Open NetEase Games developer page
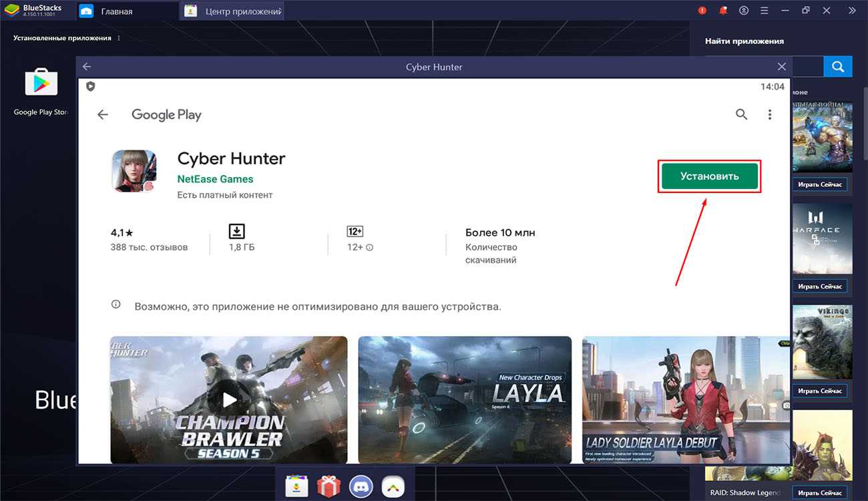The width and height of the screenshot is (868, 501). pos(215,179)
